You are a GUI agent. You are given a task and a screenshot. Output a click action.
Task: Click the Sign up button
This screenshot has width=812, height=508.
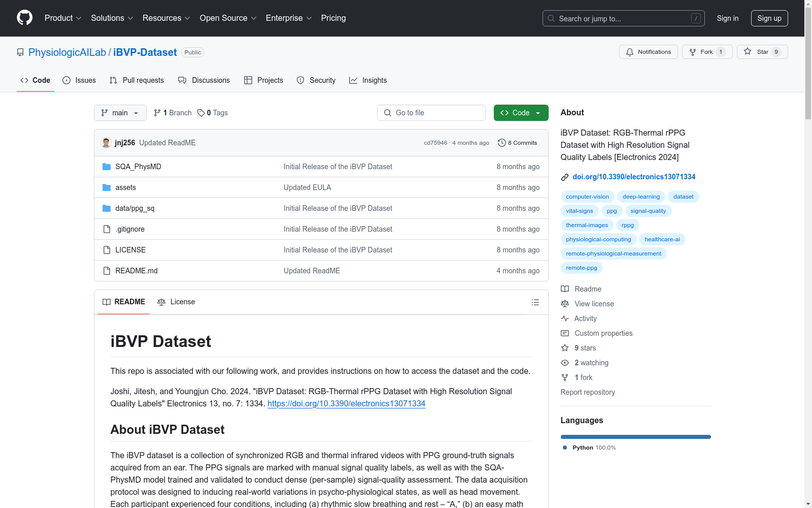769,18
